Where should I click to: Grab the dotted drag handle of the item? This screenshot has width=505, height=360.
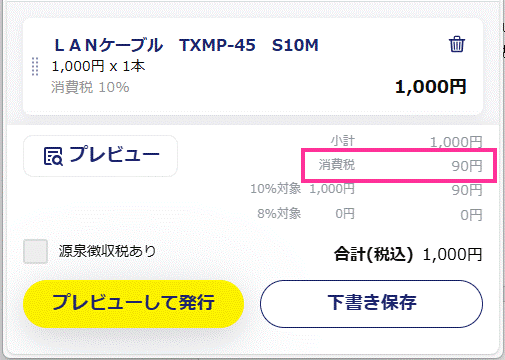coord(35,67)
